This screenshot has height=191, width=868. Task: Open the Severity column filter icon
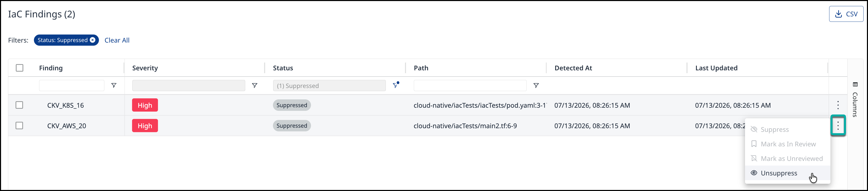(x=255, y=86)
